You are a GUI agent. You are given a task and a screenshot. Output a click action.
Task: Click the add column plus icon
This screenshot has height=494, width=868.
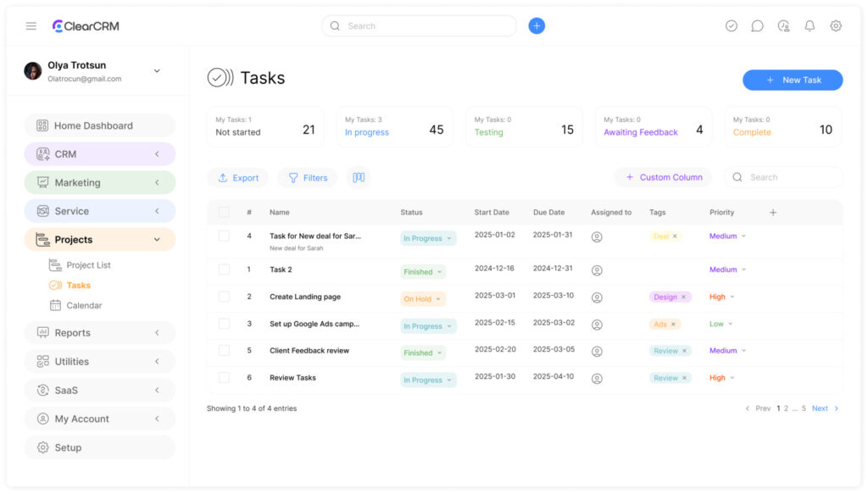(x=773, y=213)
